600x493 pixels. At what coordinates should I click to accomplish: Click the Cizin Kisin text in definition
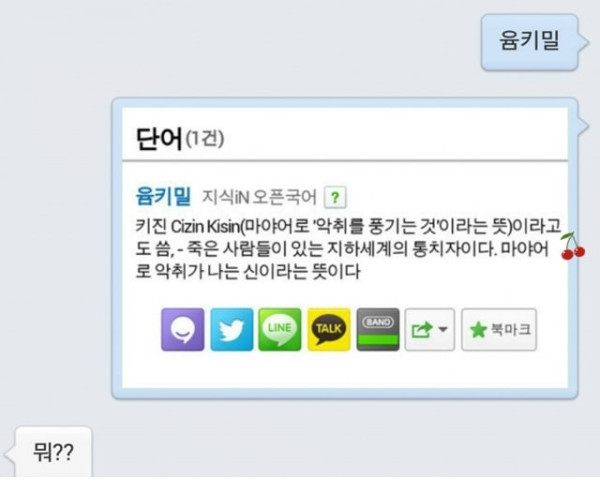click(x=204, y=227)
